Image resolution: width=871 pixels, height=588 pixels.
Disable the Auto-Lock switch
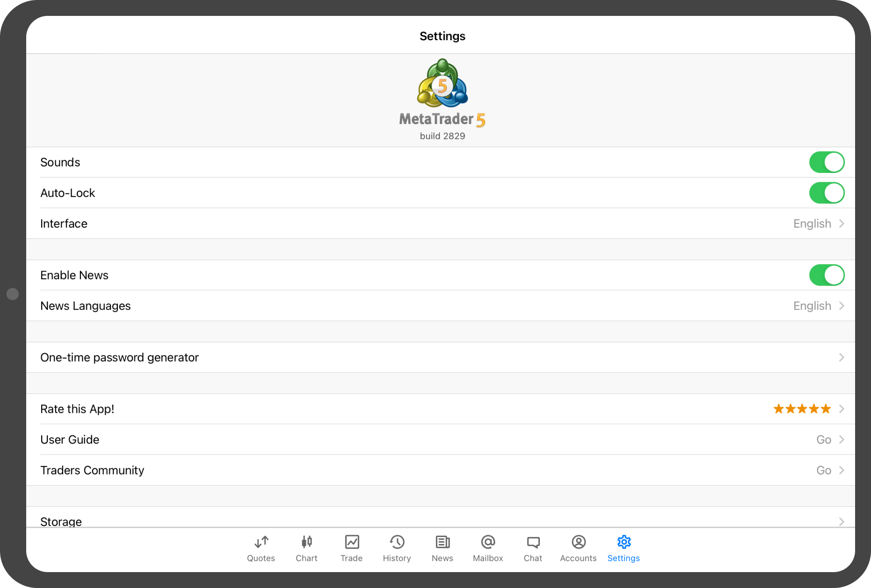[x=827, y=193]
